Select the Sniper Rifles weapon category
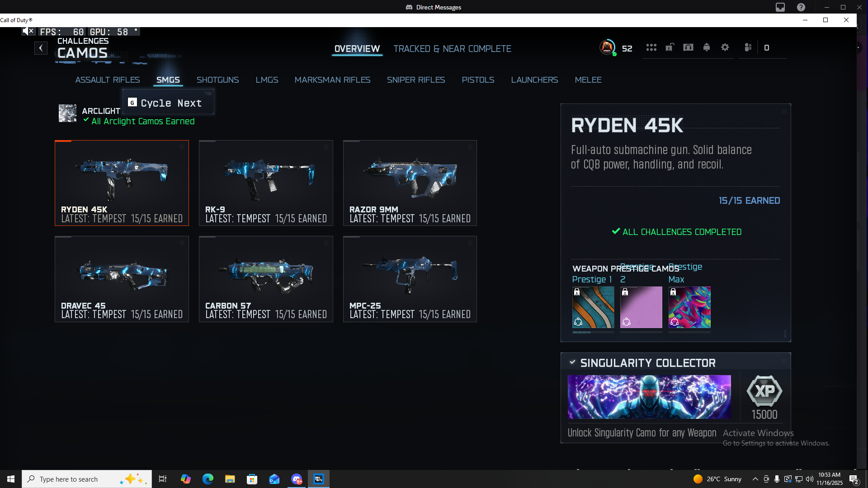The image size is (868, 488). (416, 80)
